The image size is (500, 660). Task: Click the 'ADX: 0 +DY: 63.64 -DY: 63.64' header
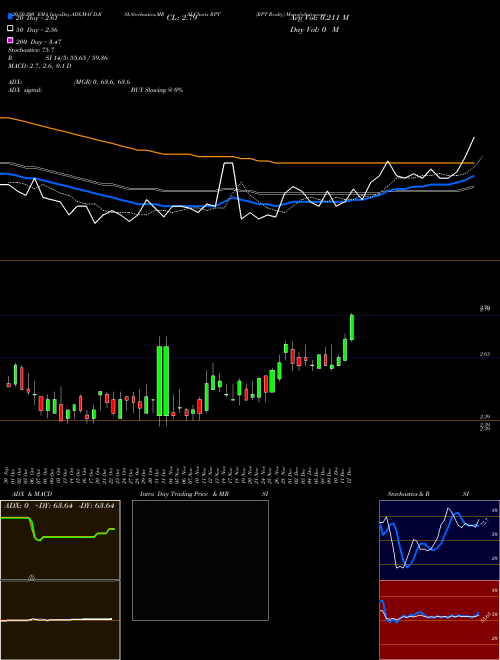[59, 506]
